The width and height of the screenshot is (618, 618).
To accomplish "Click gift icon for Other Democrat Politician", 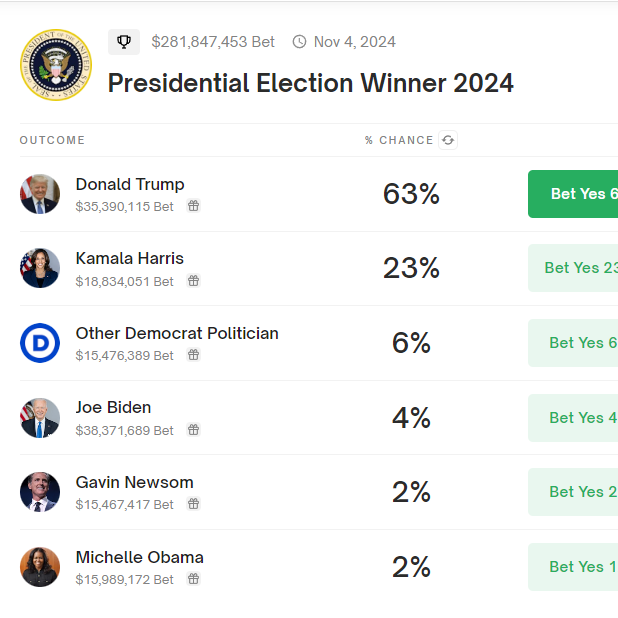I will point(194,355).
